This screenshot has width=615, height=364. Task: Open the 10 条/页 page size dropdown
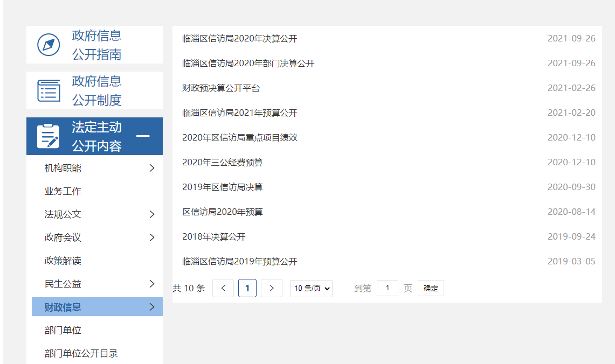tap(311, 288)
